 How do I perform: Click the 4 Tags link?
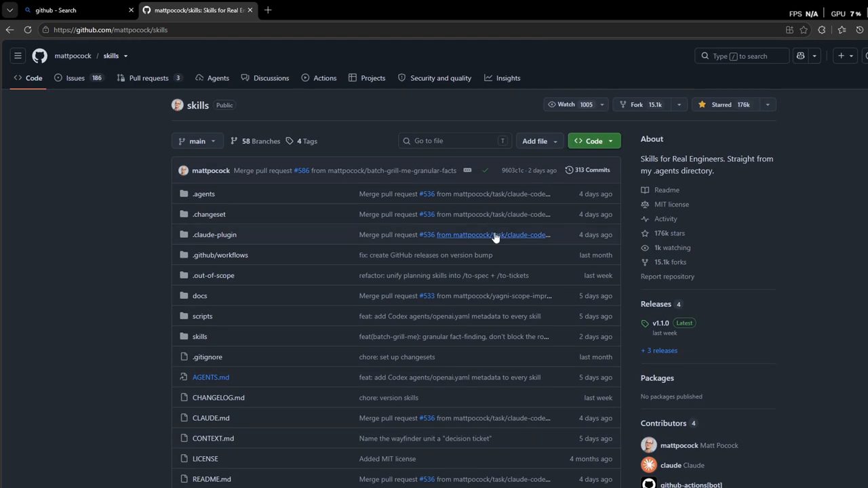pyautogui.click(x=301, y=141)
